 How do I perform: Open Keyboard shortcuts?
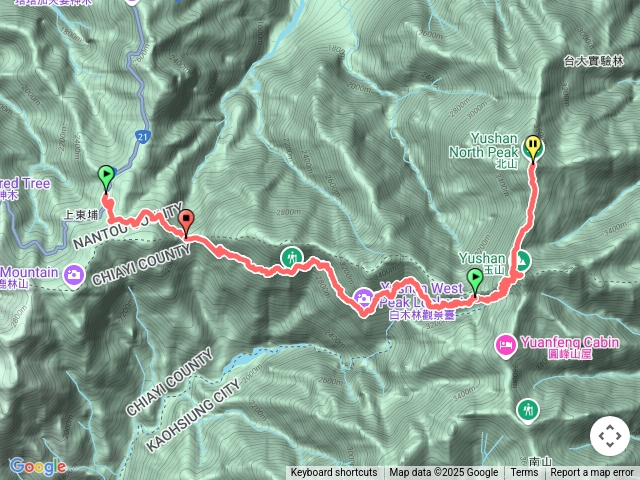[x=334, y=473]
